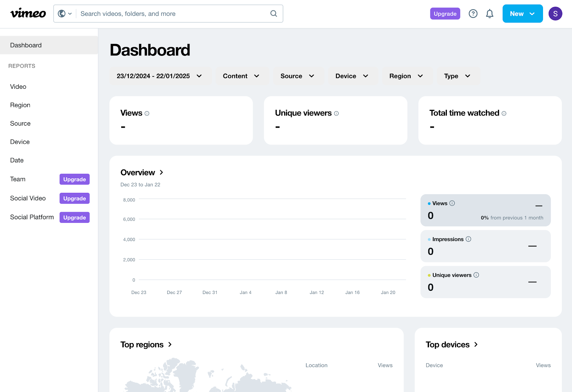Viewport: 572px width, 392px height.
Task: Click the Vimeo logo
Action: point(28,13)
